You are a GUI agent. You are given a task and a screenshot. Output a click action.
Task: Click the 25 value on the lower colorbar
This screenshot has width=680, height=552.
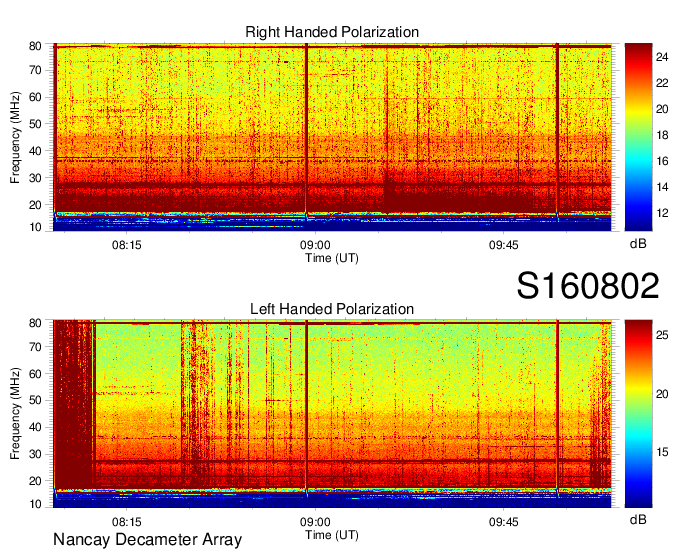point(662,335)
